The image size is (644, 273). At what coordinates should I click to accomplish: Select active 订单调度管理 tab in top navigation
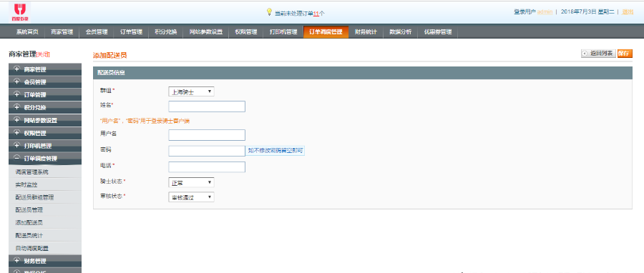coord(326,32)
